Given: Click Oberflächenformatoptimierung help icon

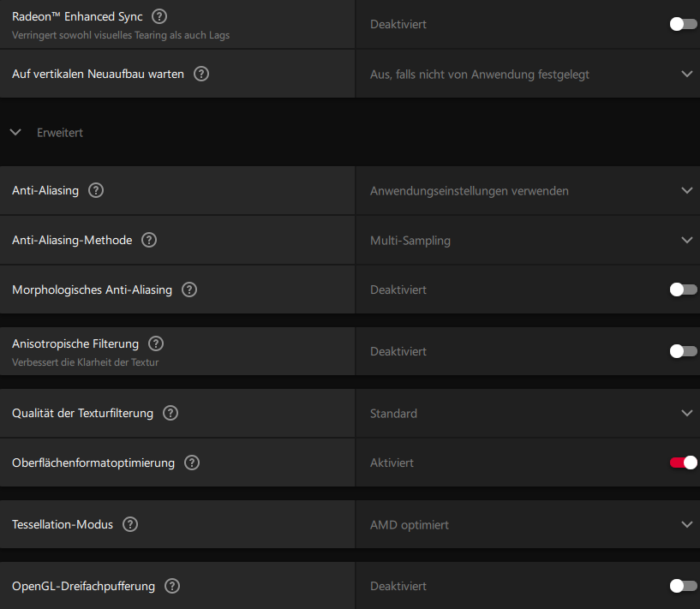Looking at the screenshot, I should point(192,463).
